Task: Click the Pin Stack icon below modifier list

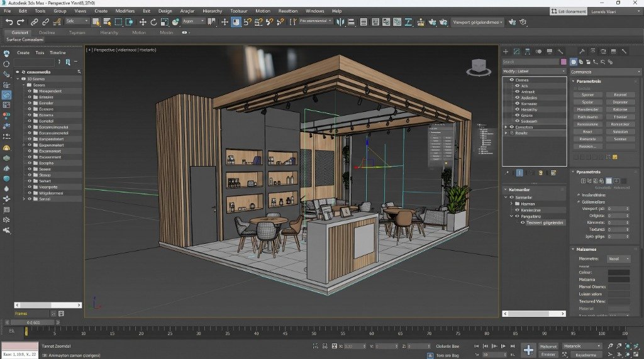Action: [507, 173]
